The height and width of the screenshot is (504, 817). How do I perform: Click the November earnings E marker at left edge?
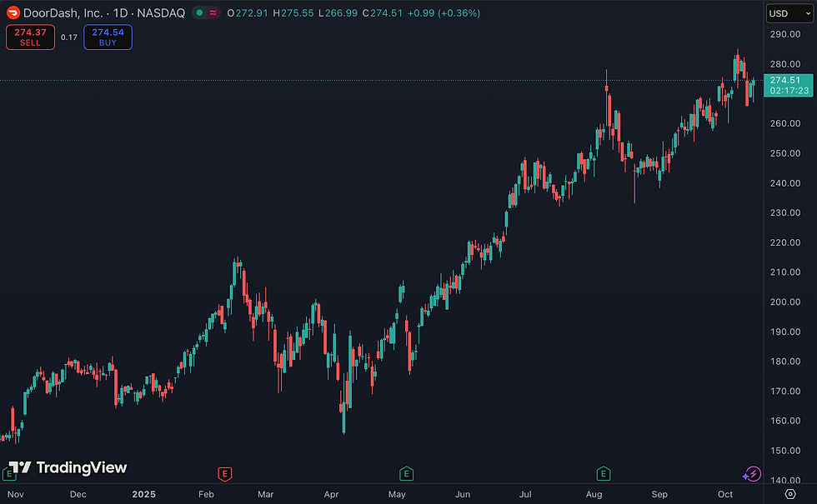pos(8,474)
